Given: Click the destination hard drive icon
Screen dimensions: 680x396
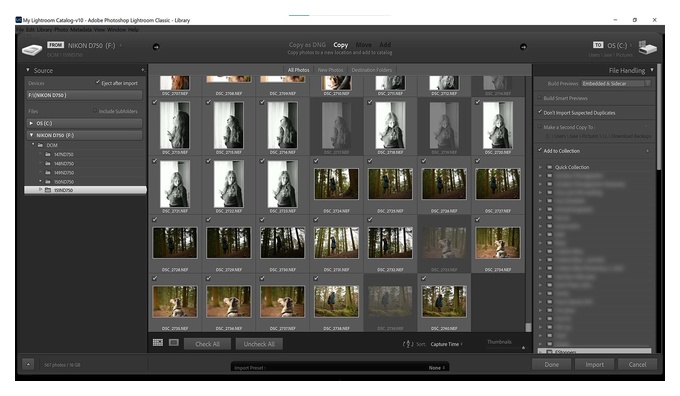Looking at the screenshot, I should [647, 48].
